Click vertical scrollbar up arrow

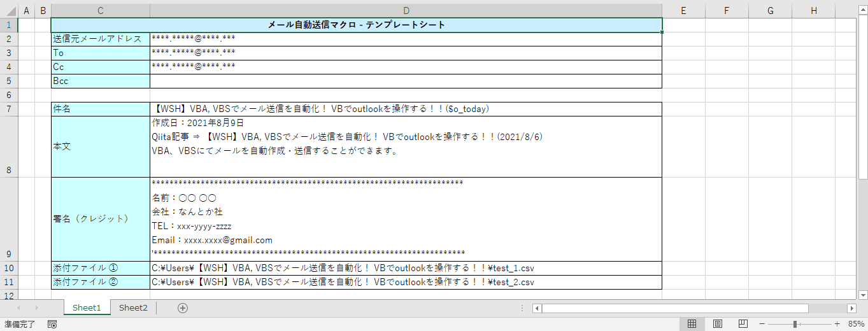[863, 9]
